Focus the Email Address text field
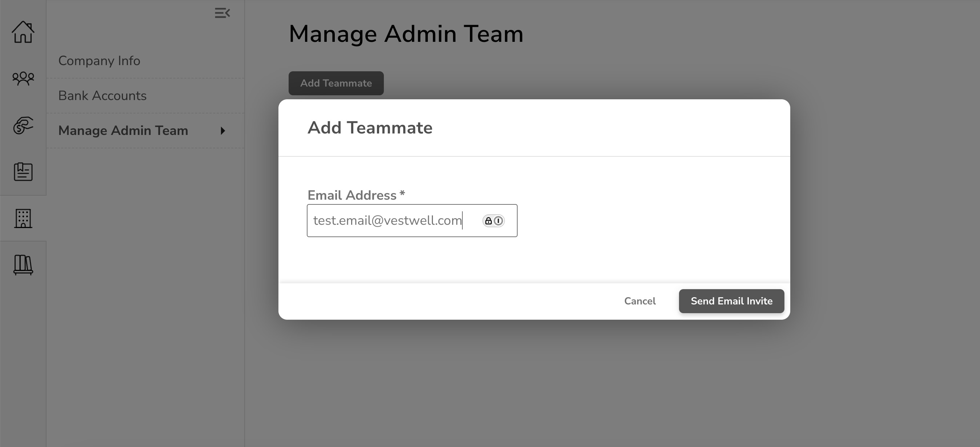This screenshot has width=980, height=447. pos(412,221)
